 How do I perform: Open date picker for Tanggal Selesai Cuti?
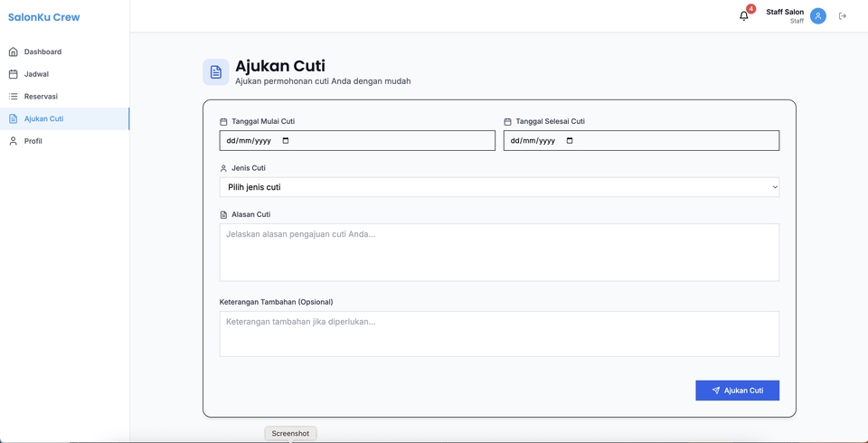[x=570, y=141]
